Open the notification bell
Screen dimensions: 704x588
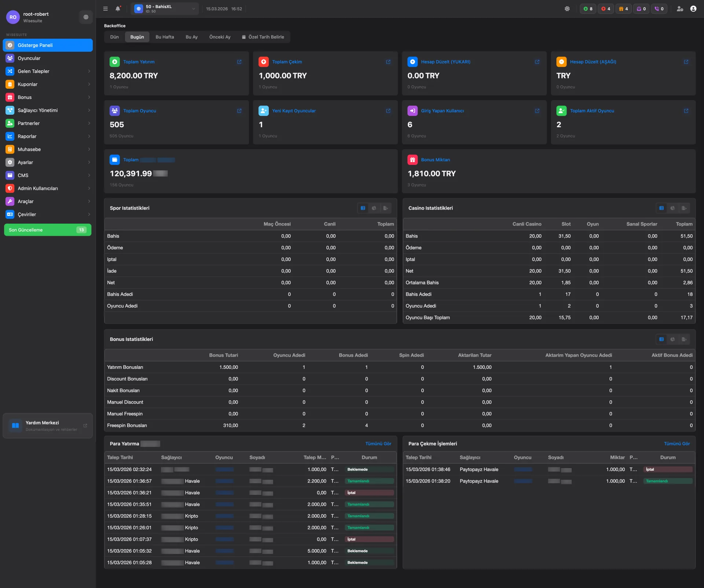click(x=118, y=9)
